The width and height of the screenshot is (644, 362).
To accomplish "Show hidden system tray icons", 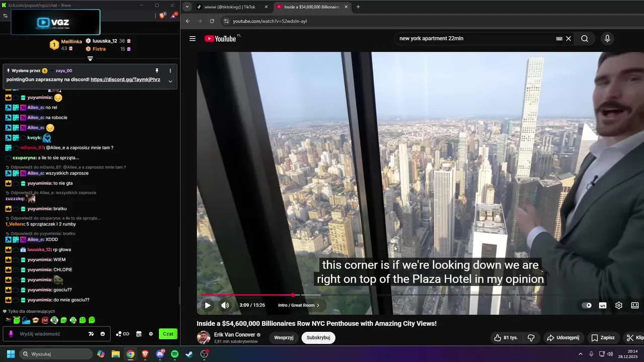I will [x=580, y=354].
